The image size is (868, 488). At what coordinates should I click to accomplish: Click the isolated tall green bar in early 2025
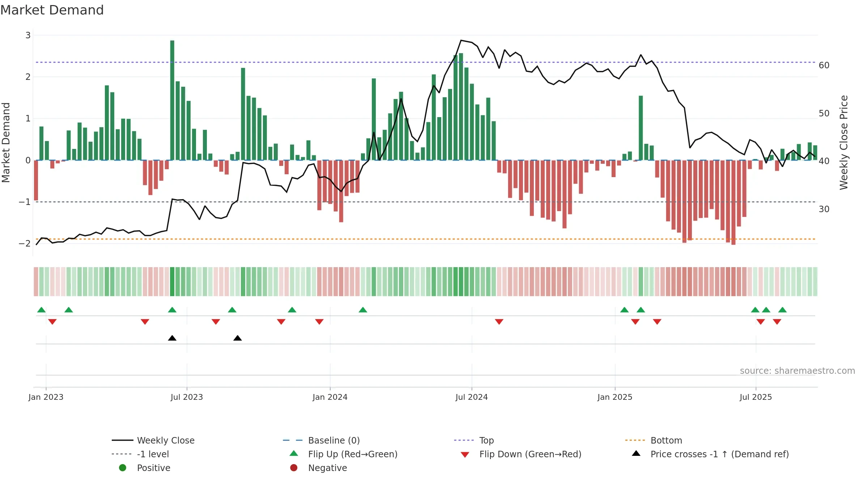641,128
